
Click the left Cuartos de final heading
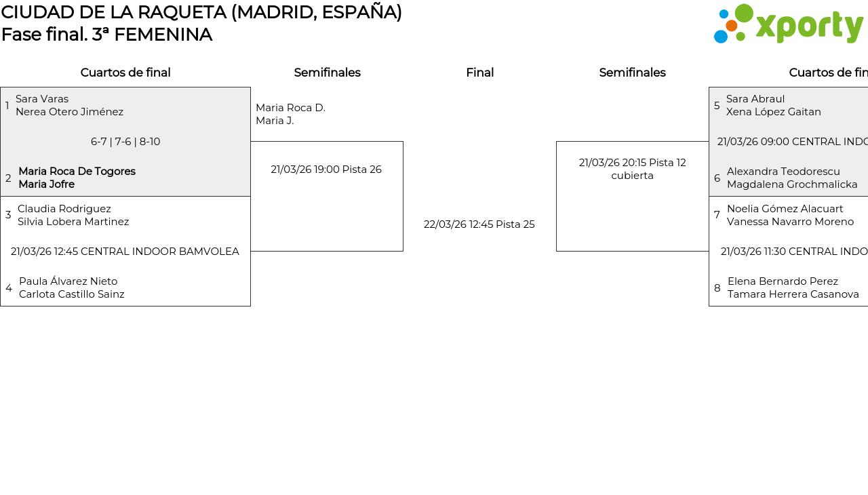click(125, 73)
